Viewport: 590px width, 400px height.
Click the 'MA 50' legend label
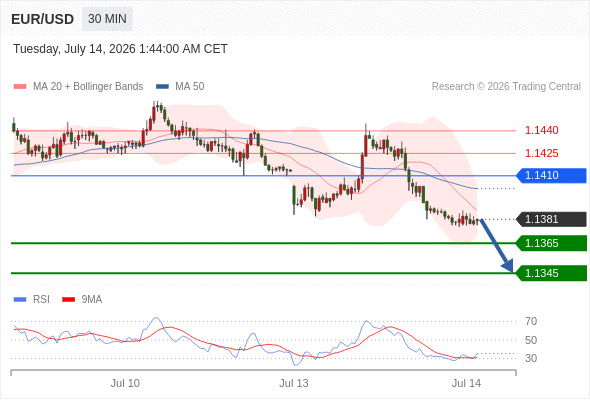tap(190, 87)
